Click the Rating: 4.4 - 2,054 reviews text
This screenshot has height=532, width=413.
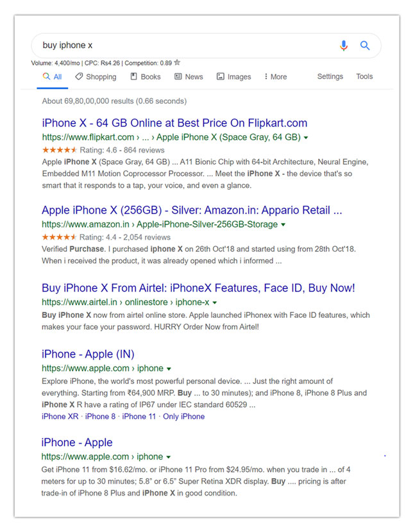125,237
